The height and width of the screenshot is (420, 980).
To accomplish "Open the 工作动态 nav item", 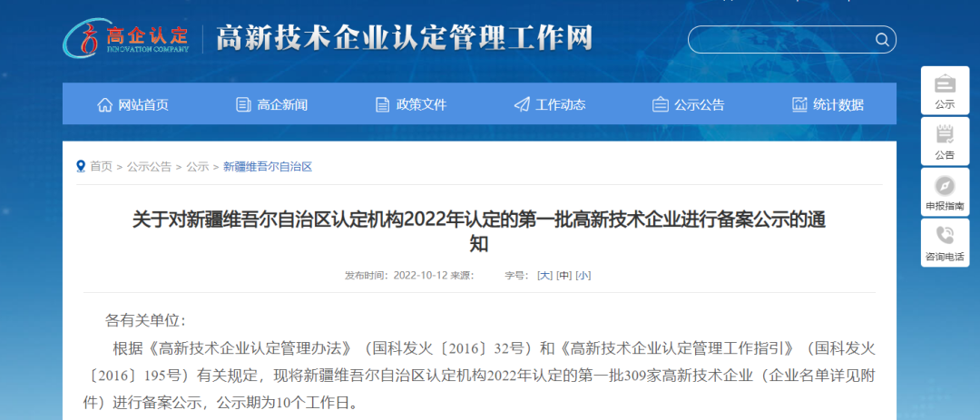I will (x=549, y=104).
